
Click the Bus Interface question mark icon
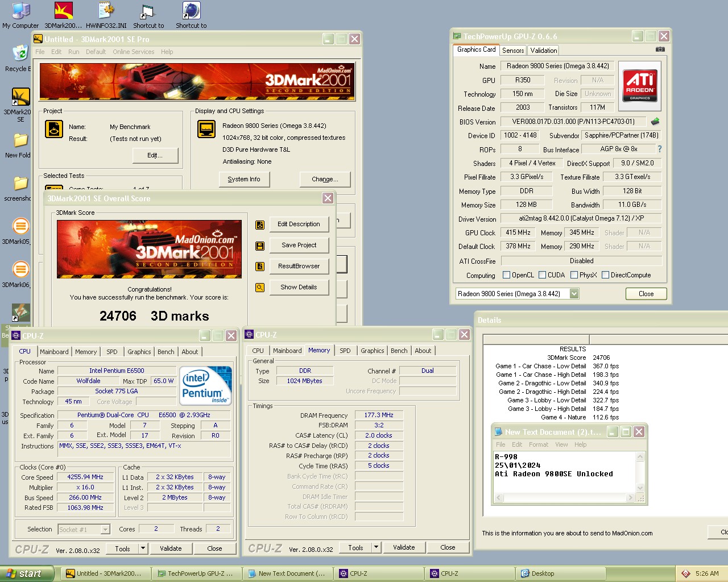[x=660, y=149]
